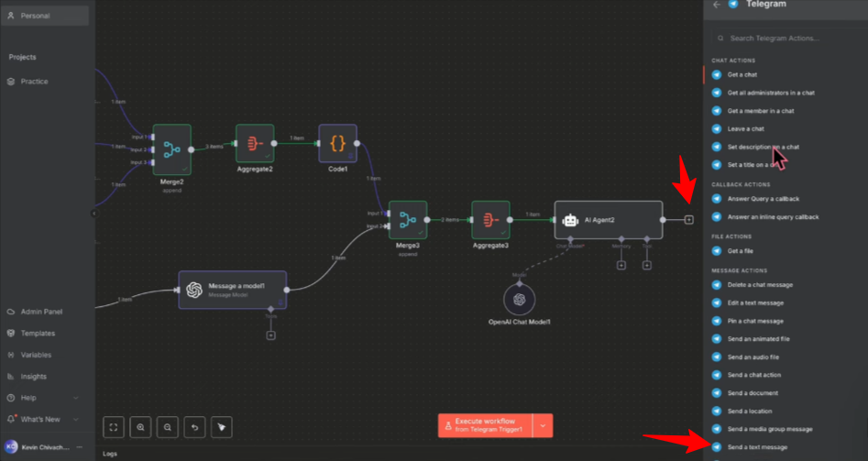Expand the What's New section
The width and height of the screenshot is (868, 461).
[x=75, y=419]
